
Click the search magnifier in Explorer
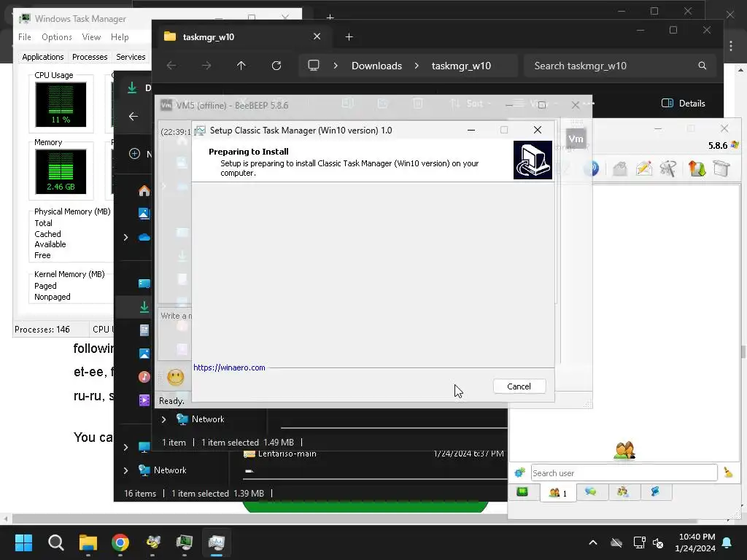tap(703, 66)
